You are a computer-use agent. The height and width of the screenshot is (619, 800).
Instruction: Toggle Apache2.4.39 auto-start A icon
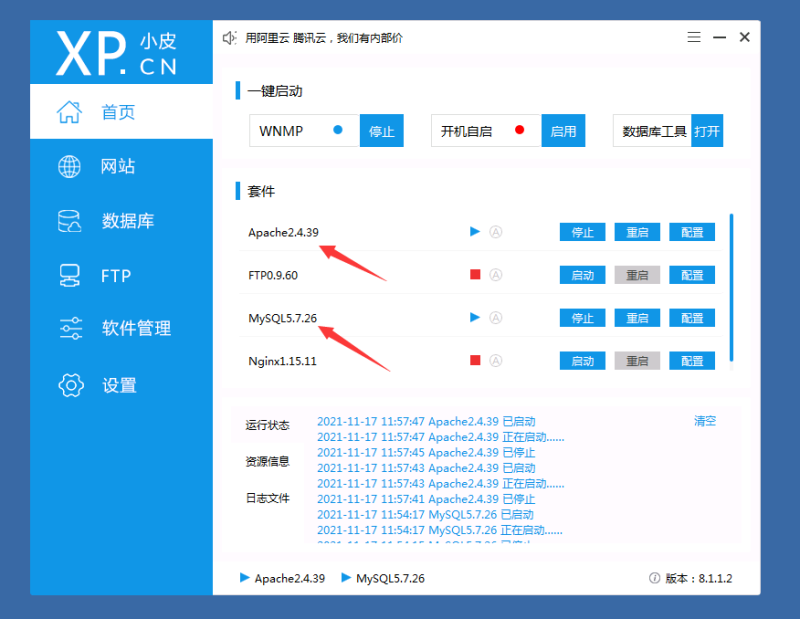496,232
